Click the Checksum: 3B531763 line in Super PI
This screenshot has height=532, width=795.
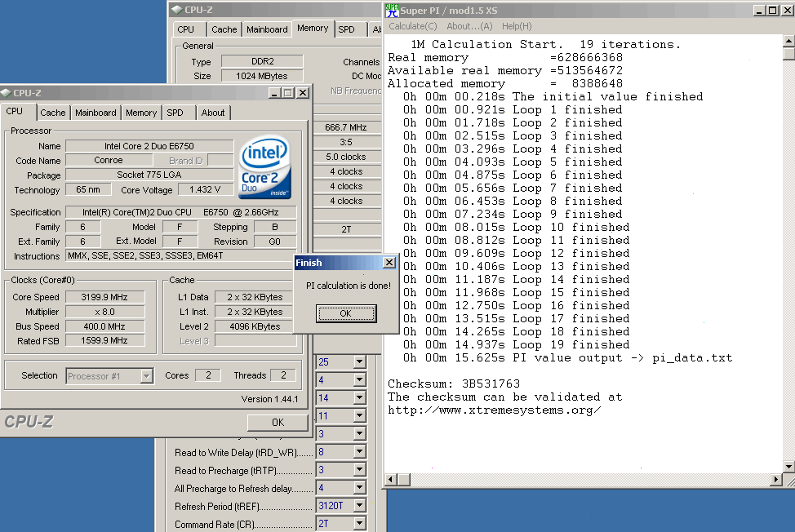pyautogui.click(x=454, y=383)
